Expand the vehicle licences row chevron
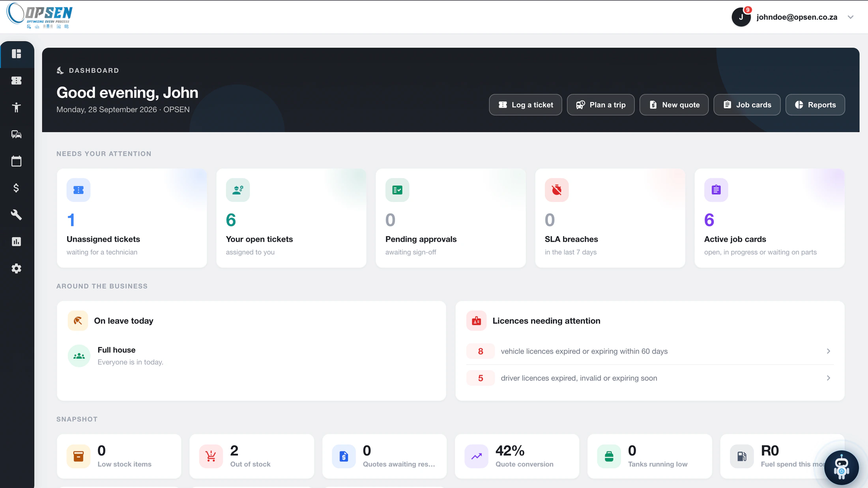Viewport: 868px width, 488px height. tap(829, 351)
